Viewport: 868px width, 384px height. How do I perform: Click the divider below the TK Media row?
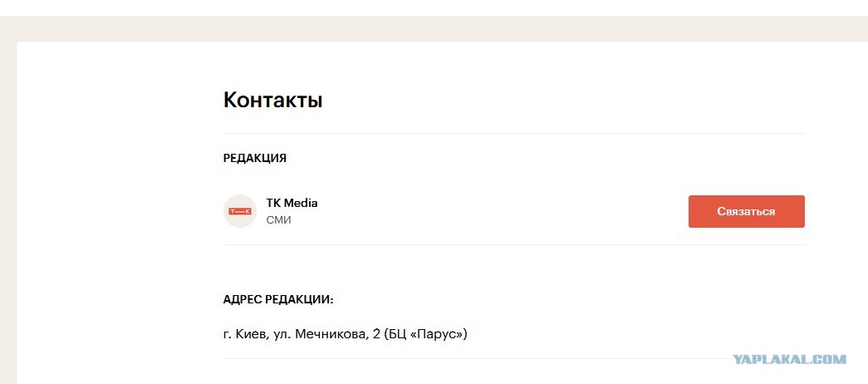click(513, 244)
